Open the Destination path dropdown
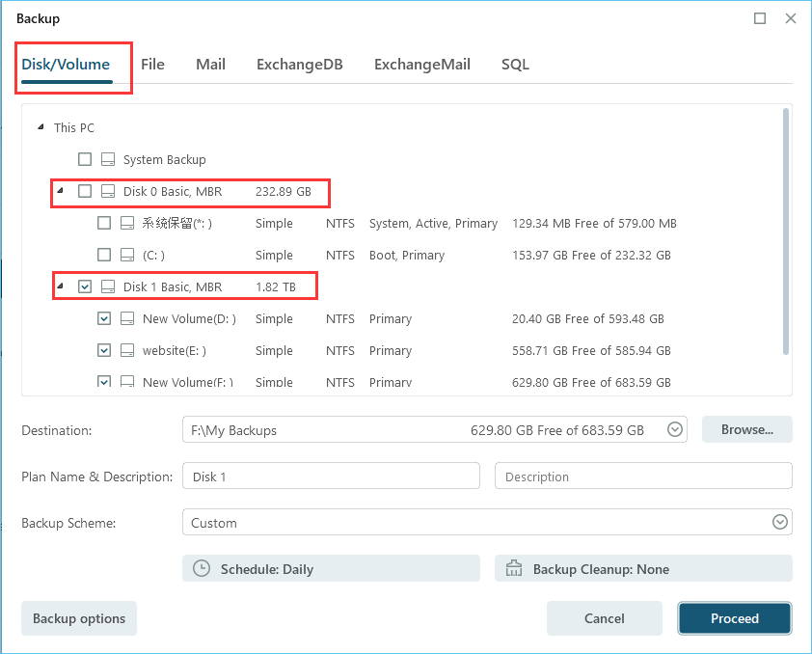The height and width of the screenshot is (654, 812). point(675,430)
